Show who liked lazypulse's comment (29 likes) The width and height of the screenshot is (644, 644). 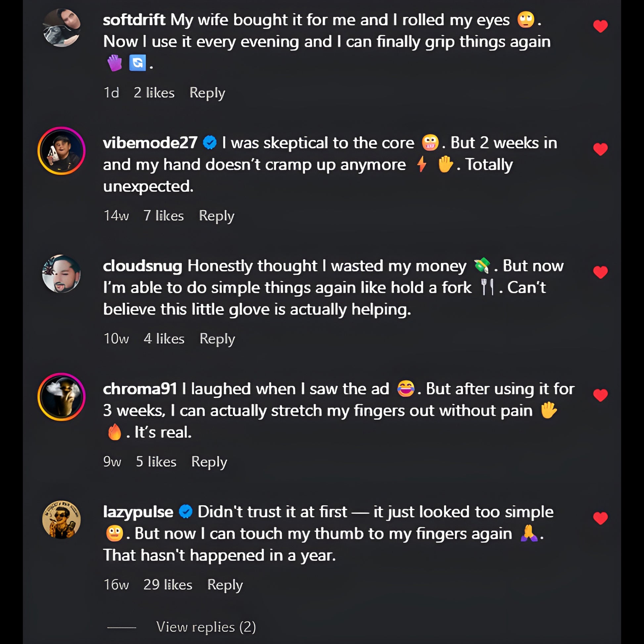(x=168, y=585)
